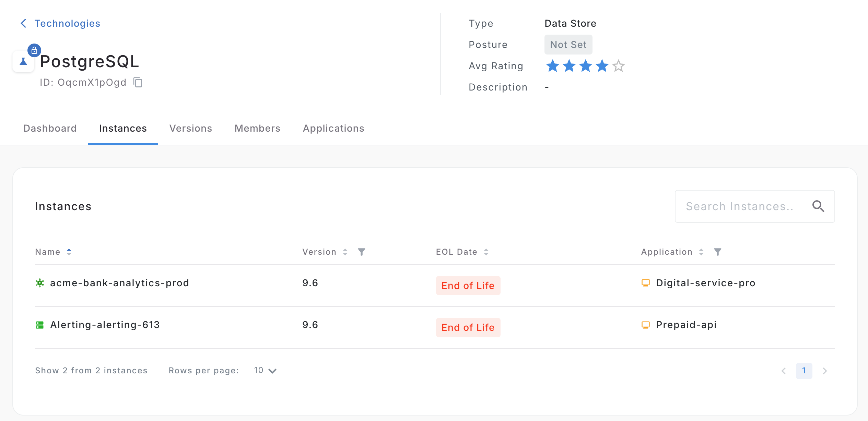Open the Version column filter
Image resolution: width=868 pixels, height=421 pixels.
[362, 252]
